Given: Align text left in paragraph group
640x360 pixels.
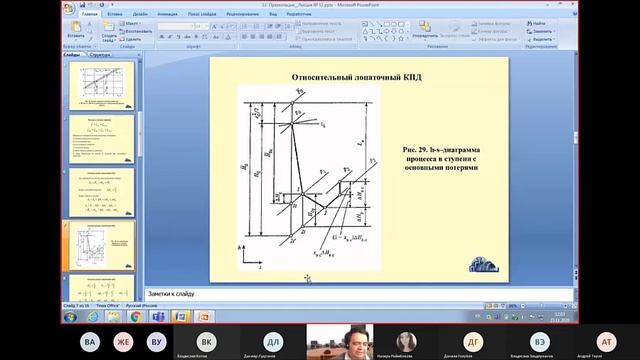Looking at the screenshot, I should 244,37.
